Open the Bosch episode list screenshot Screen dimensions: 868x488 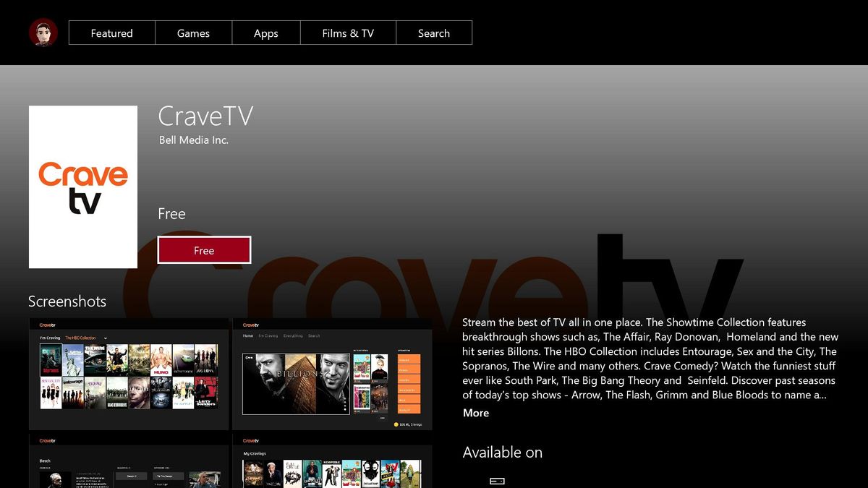(129, 461)
